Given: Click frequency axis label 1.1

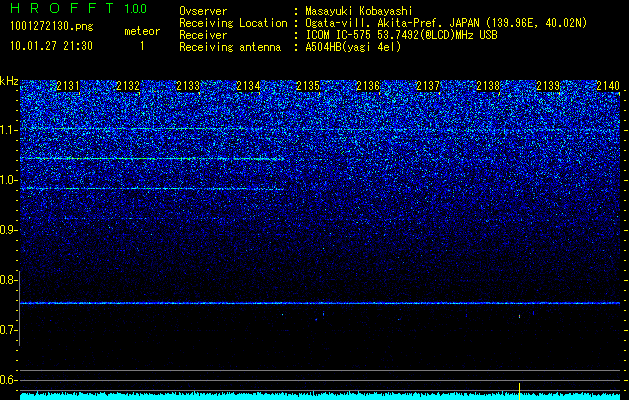Looking at the screenshot, I should coord(8,130).
